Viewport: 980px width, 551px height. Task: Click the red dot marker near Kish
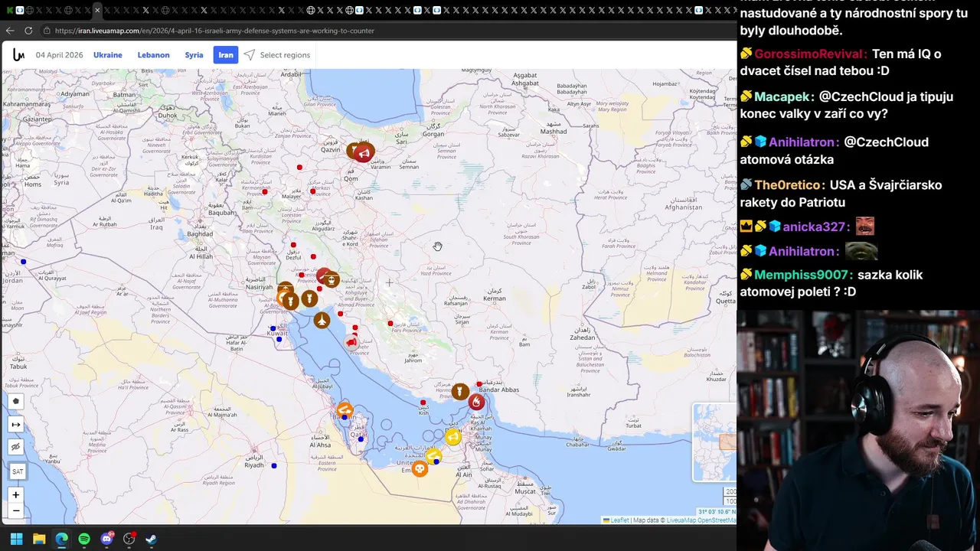point(423,403)
